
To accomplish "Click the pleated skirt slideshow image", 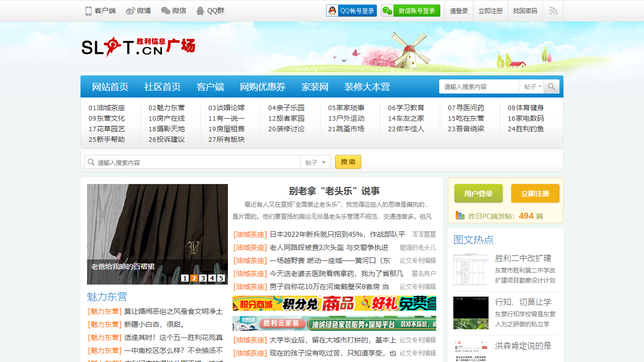I will [x=157, y=234].
